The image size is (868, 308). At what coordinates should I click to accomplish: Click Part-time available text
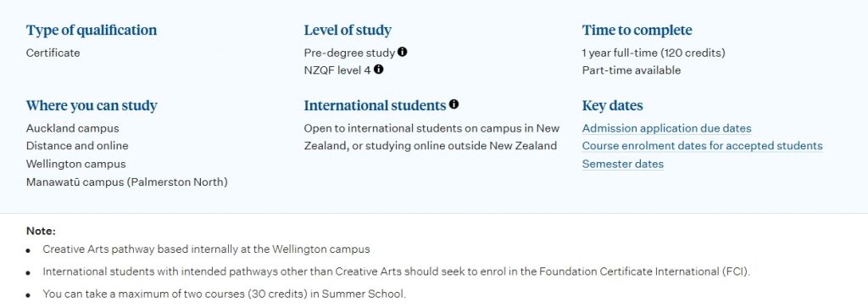[631, 71]
